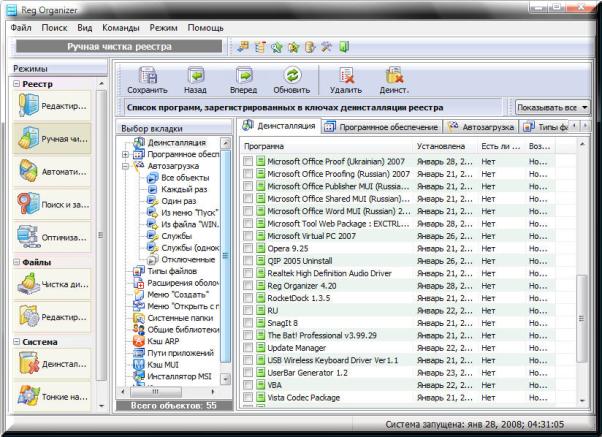This screenshot has width=602, height=437.
Task: Open the Поиск и замена sidebar icon
Action: click(x=30, y=206)
